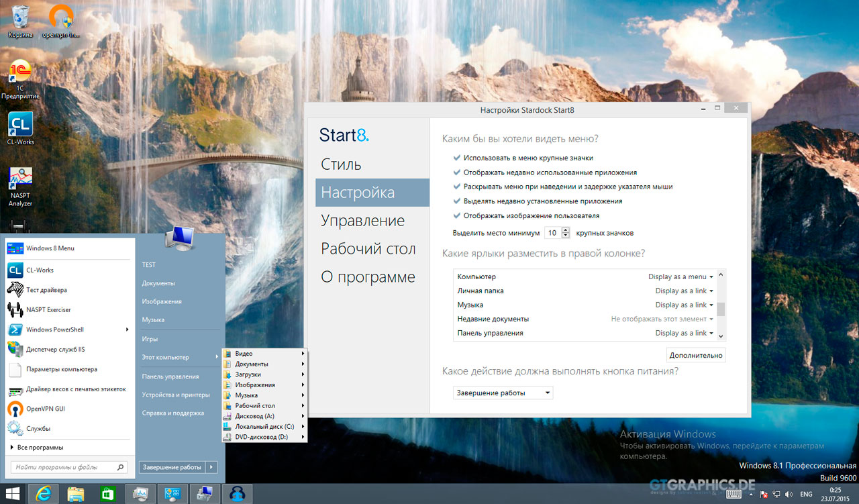Open the Компьютер 'Display as a menu' dropdown
The height and width of the screenshot is (504, 859).
(680, 276)
